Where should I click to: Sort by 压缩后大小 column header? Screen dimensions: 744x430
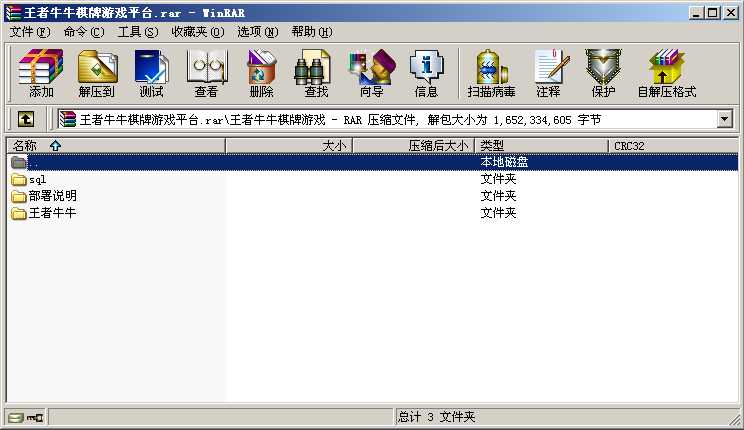414,146
